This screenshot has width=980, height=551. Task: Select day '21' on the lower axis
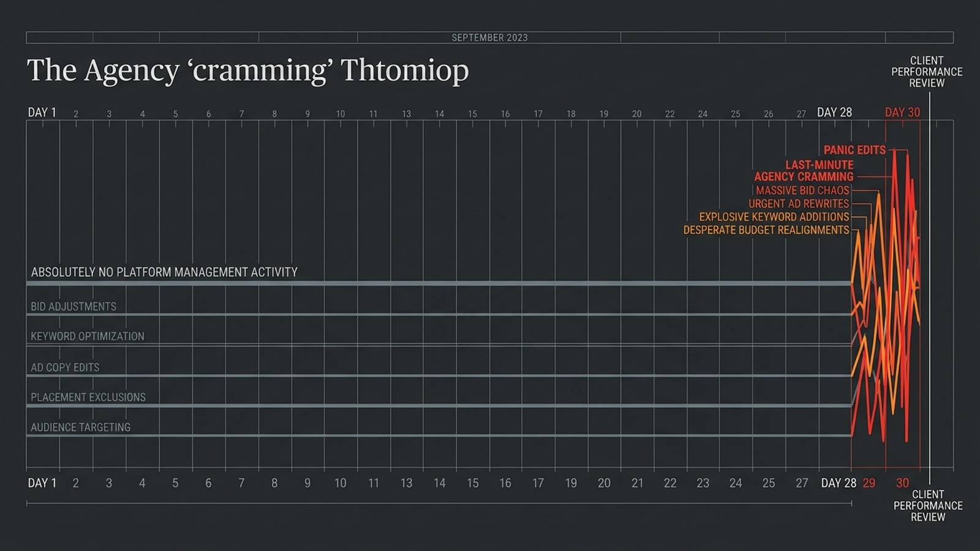[x=637, y=483]
